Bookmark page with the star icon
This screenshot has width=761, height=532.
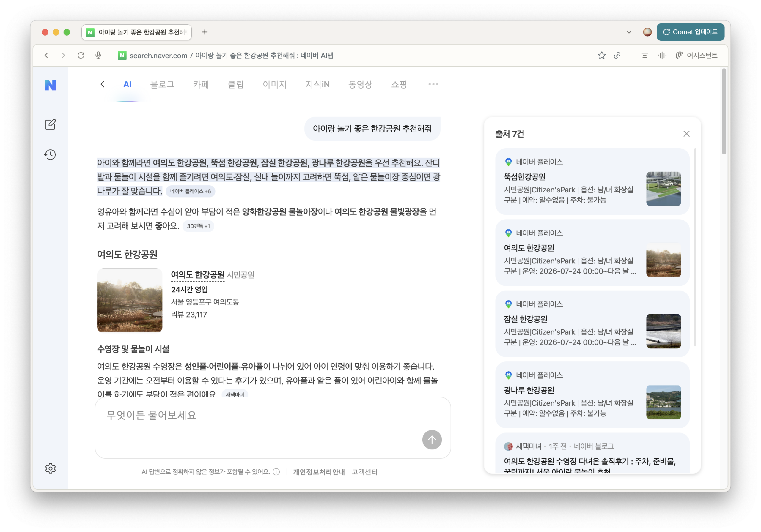pyautogui.click(x=602, y=55)
